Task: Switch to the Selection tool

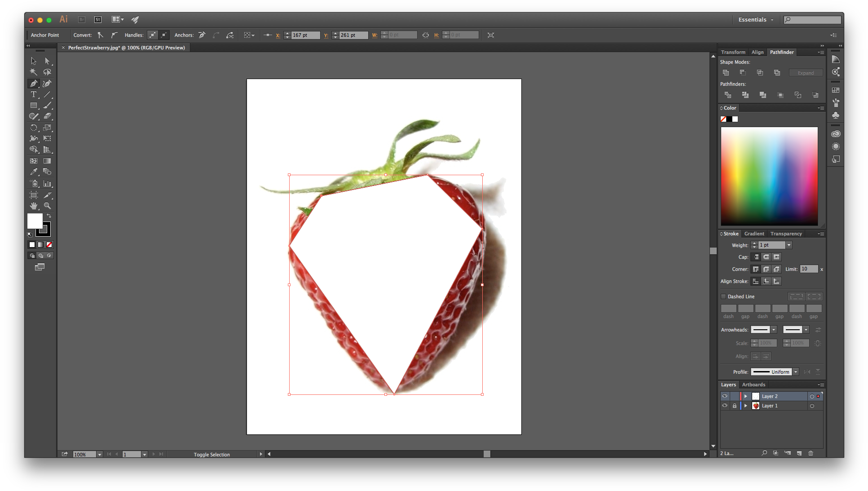Action: pyautogui.click(x=34, y=61)
